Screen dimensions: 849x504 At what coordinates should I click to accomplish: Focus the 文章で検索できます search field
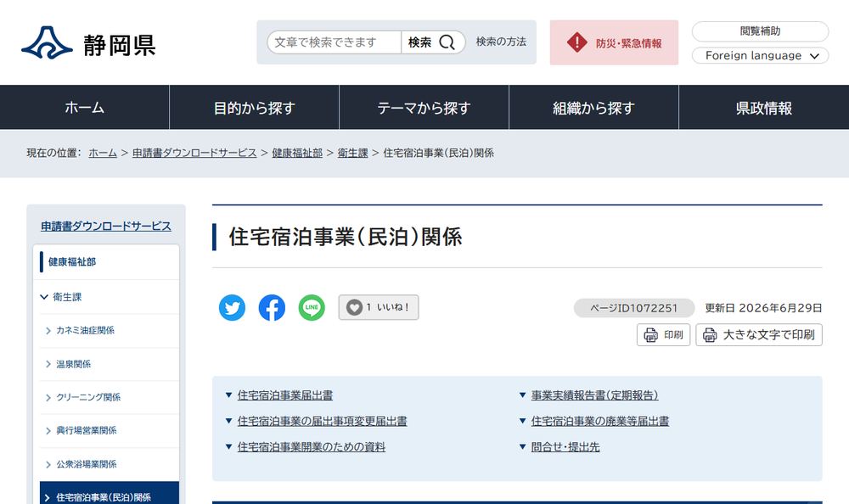[334, 42]
